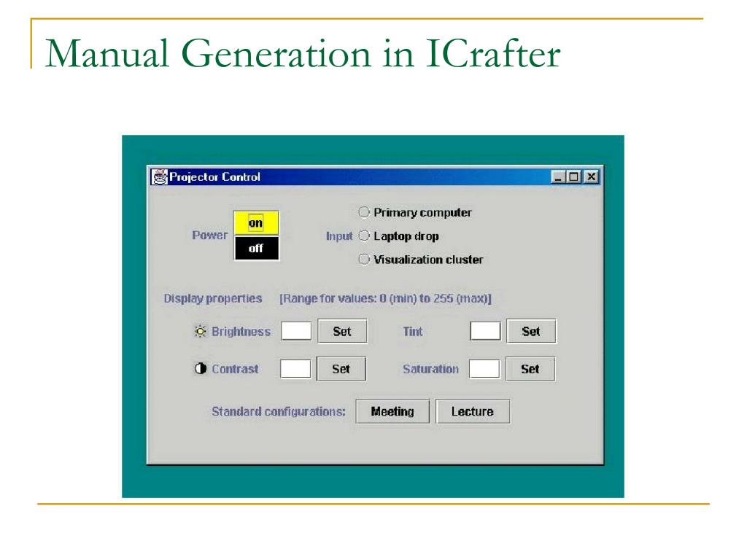The height and width of the screenshot is (560, 747).
Task: Focus the Brightness value field
Action: click(x=296, y=331)
